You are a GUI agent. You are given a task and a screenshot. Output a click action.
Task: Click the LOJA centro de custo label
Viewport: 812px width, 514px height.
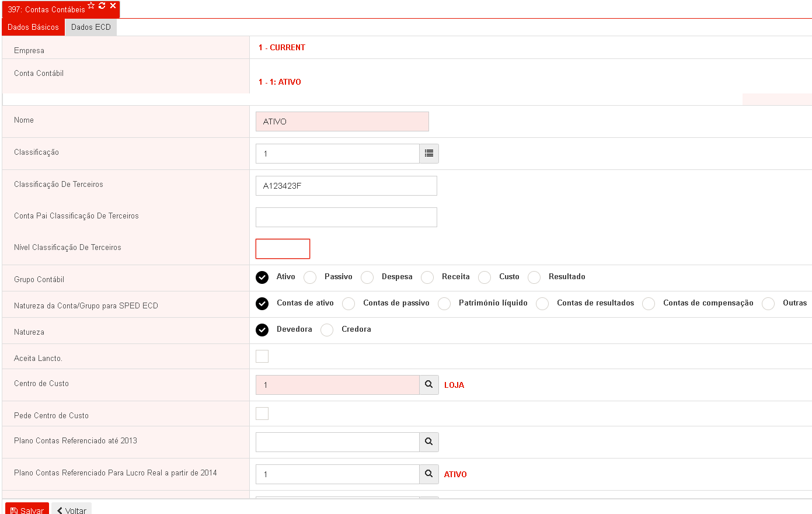coord(454,385)
